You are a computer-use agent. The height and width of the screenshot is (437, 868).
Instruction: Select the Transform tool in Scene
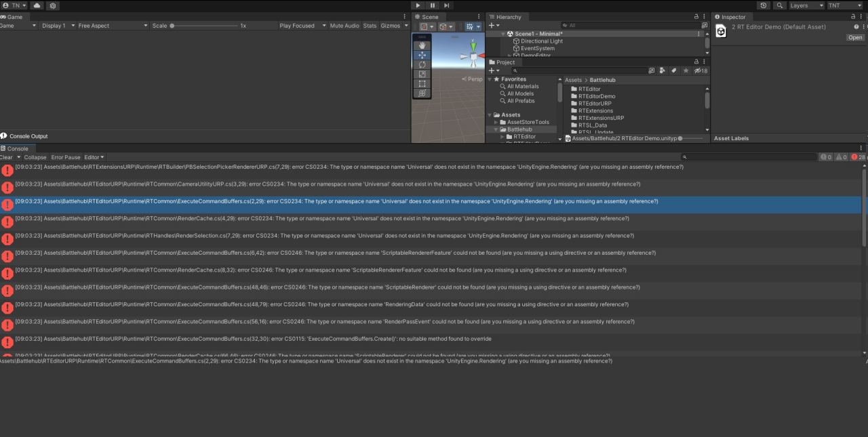(422, 93)
